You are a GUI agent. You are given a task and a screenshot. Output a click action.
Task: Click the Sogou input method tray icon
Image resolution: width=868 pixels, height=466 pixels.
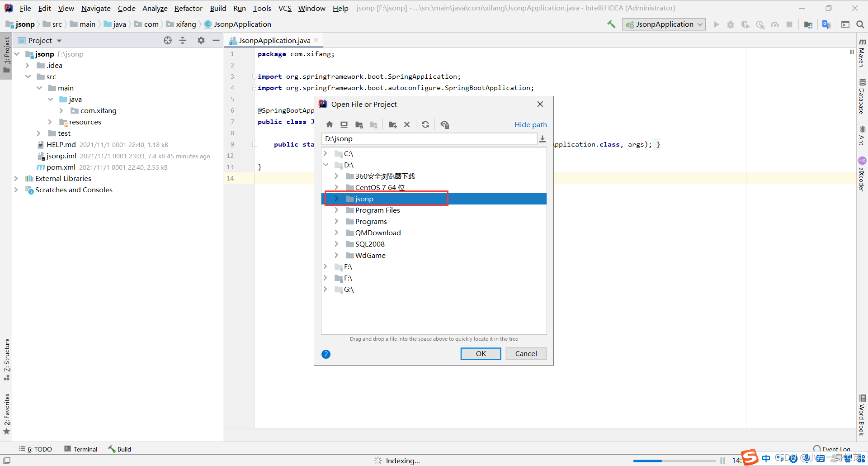(x=749, y=457)
